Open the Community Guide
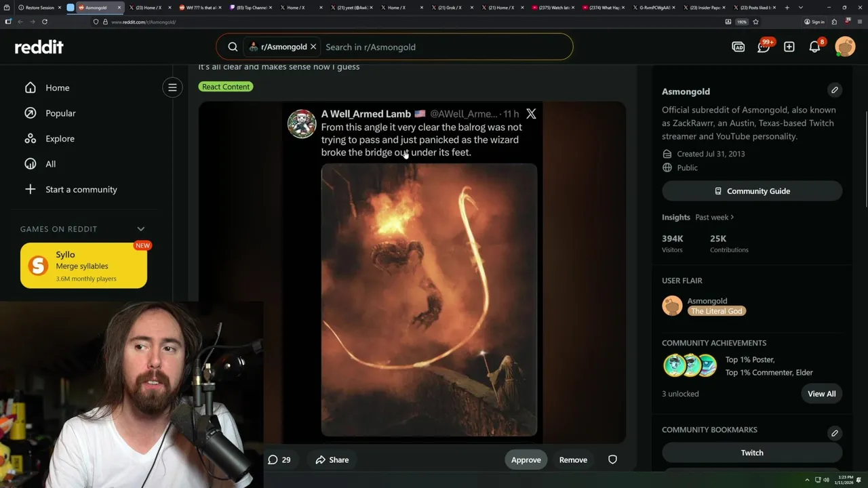Image resolution: width=868 pixels, height=488 pixels. point(752,191)
